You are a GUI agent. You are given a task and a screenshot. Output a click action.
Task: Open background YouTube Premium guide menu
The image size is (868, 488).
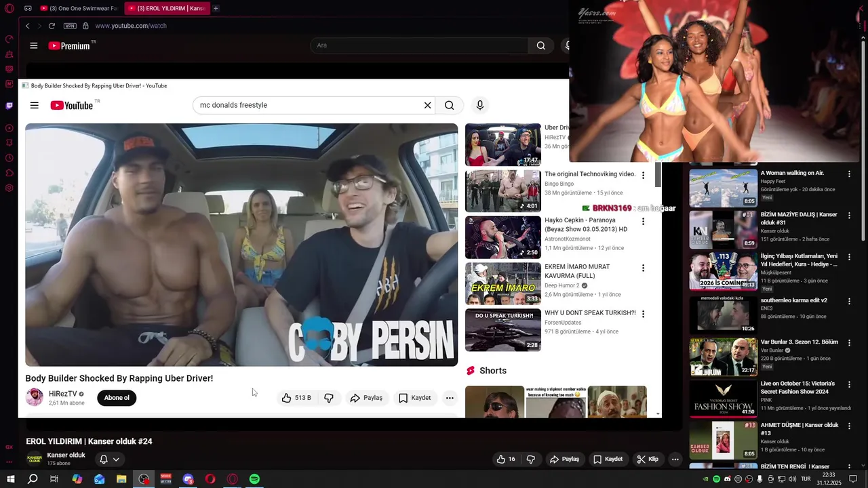click(33, 45)
